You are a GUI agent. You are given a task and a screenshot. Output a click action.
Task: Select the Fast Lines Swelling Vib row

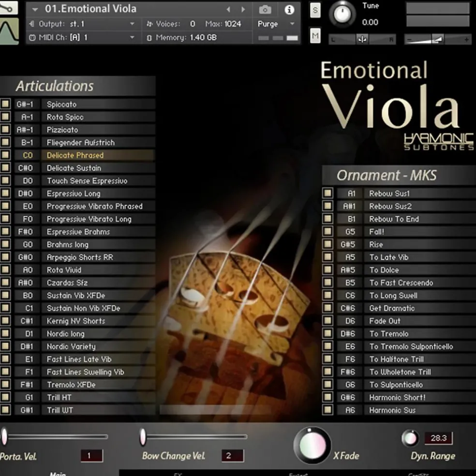pos(98,372)
